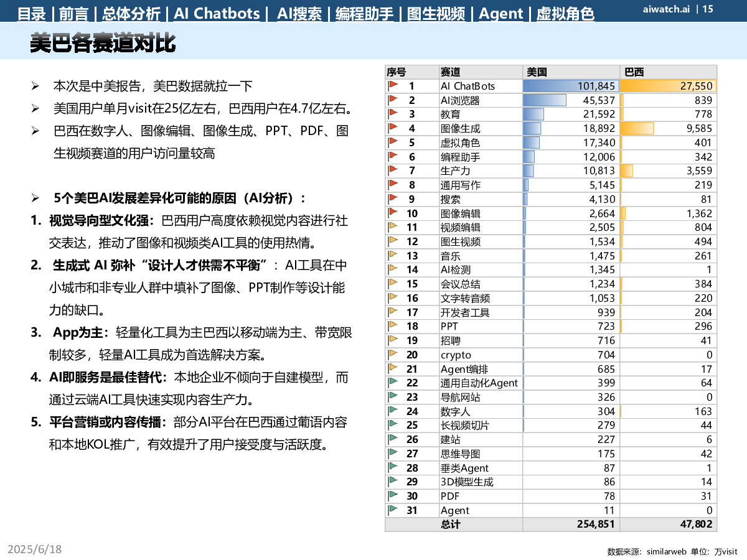Click the red flag beside AI浏览器 row
The image size is (747, 560).
pos(393,100)
